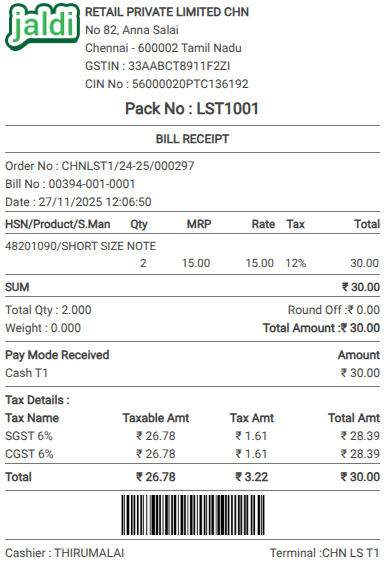The height and width of the screenshot is (567, 384).
Task: Click the 'HSN/Product/S.Man' column header
Action: (57, 224)
